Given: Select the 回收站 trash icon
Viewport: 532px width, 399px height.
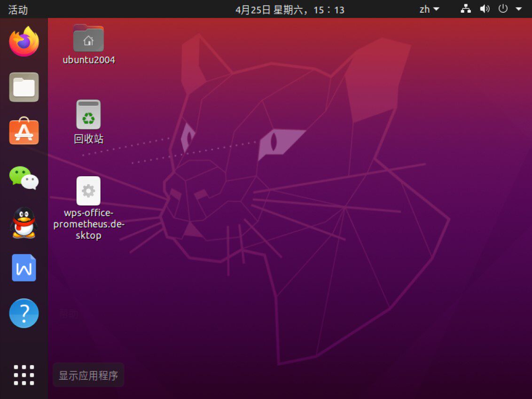Looking at the screenshot, I should click(88, 114).
